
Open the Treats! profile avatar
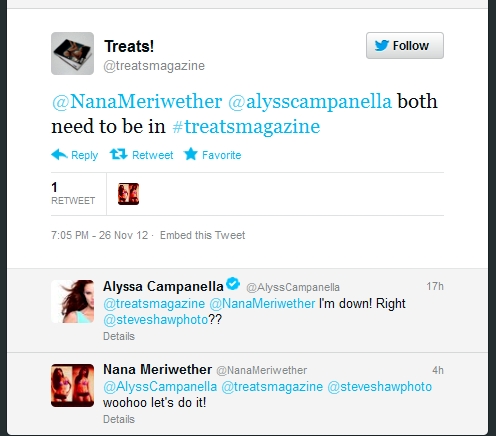tap(72, 53)
